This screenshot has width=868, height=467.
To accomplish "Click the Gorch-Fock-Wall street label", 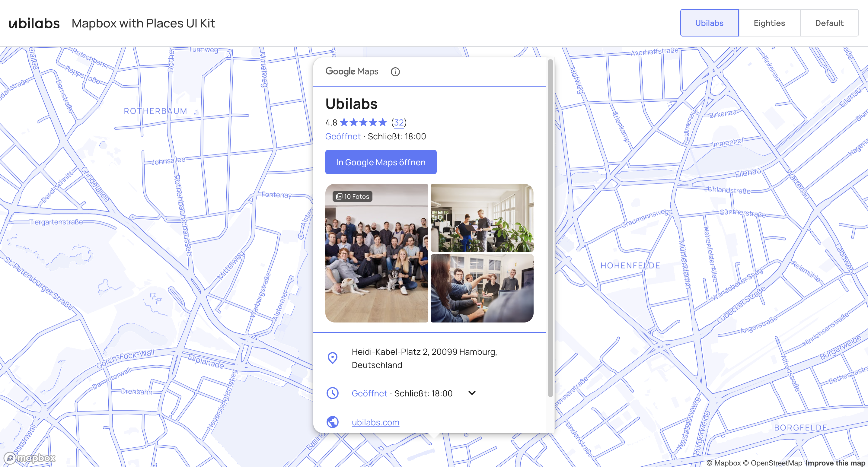I will point(125,359).
